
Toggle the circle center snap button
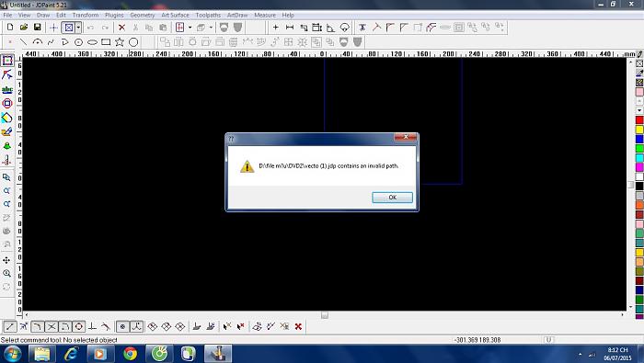pos(79,326)
